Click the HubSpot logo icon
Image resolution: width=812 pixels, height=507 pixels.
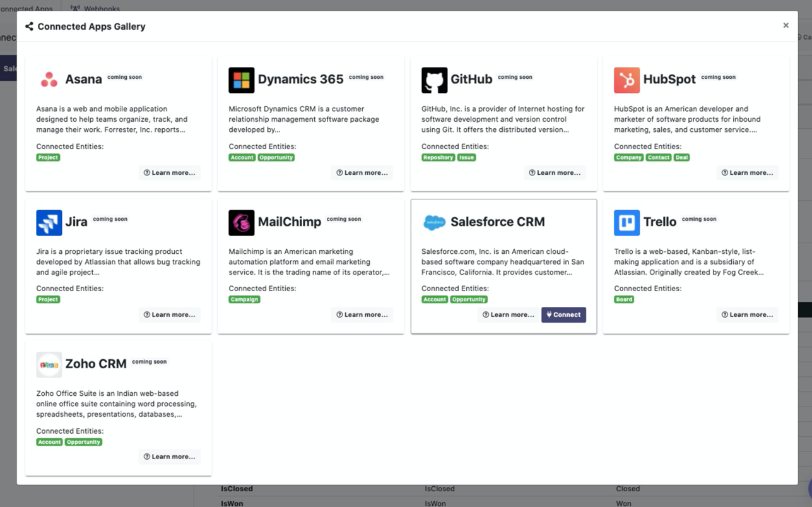tap(627, 80)
